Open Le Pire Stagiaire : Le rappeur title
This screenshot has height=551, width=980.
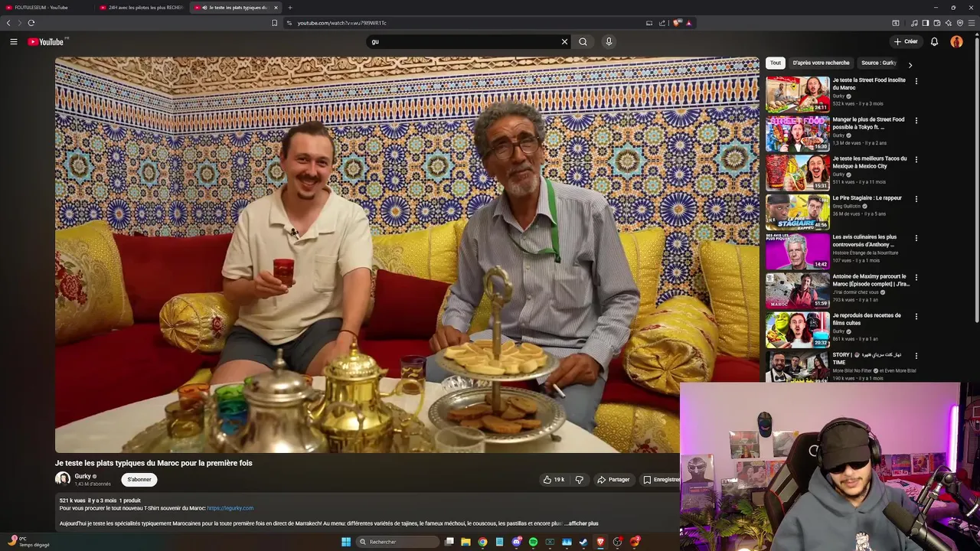(x=867, y=198)
